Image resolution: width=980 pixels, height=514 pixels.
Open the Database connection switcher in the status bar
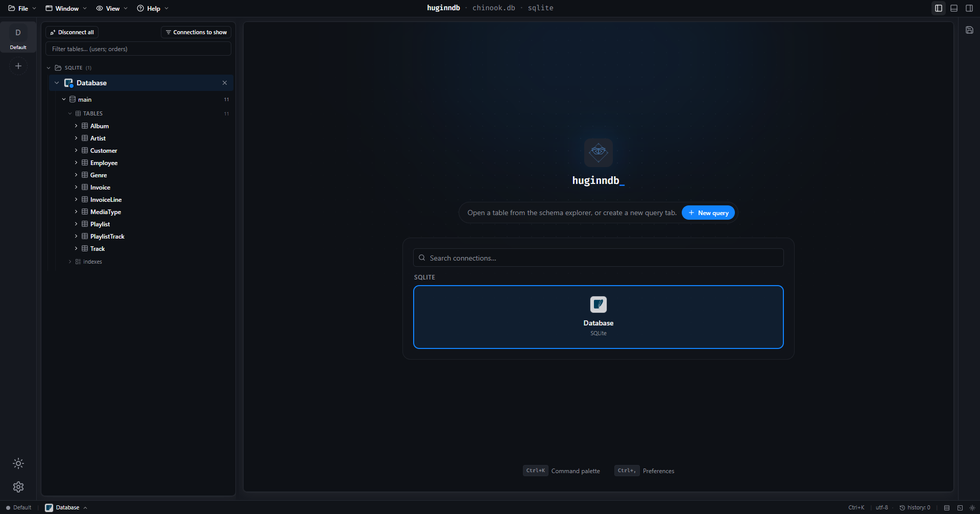pyautogui.click(x=66, y=507)
